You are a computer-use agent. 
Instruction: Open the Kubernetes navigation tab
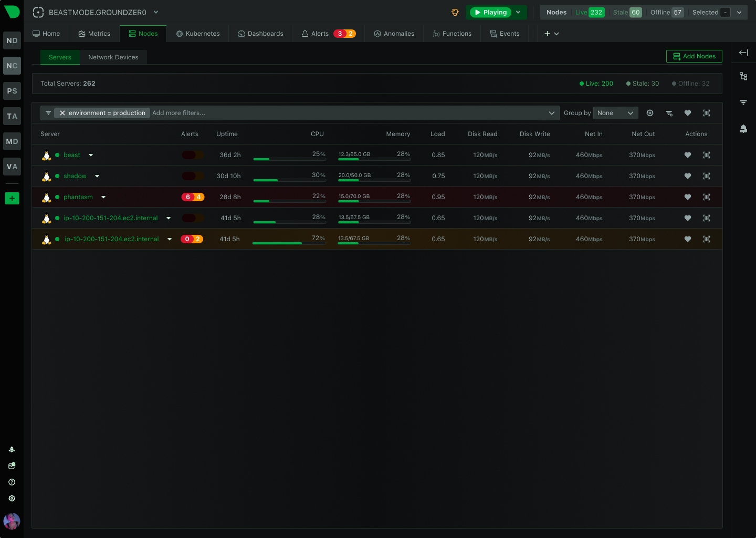(x=197, y=33)
